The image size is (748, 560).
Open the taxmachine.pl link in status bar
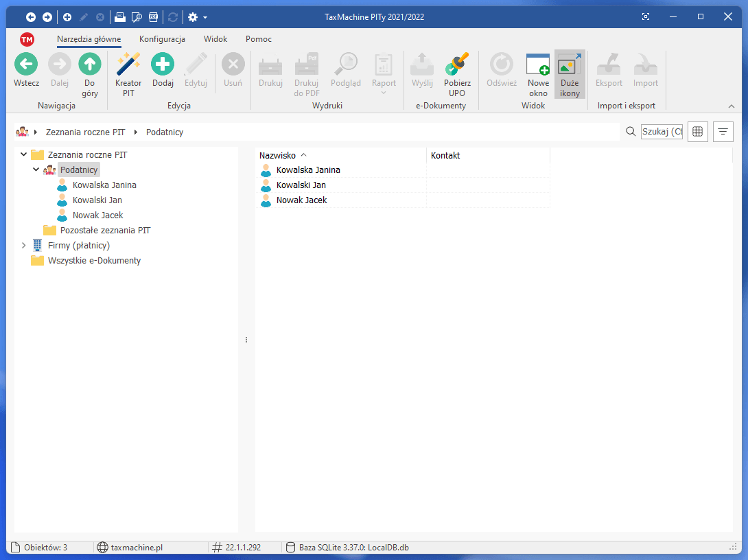[x=136, y=548]
